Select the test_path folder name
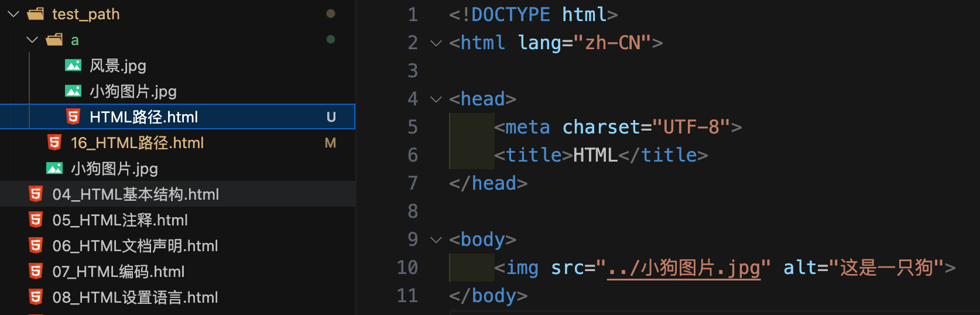This screenshot has width=980, height=315. (86, 14)
